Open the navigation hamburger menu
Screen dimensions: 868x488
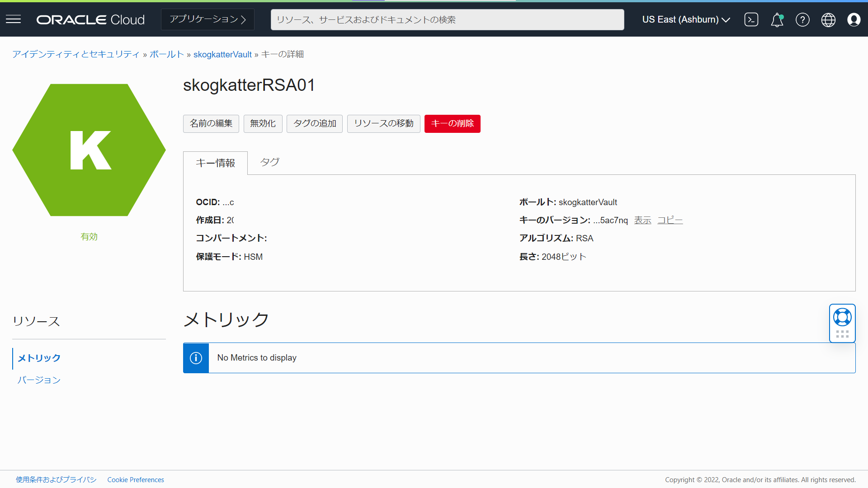pos(13,19)
